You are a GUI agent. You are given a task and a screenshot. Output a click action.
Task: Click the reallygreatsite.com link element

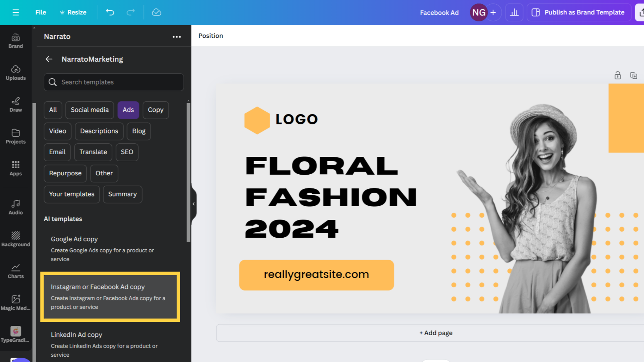pyautogui.click(x=316, y=275)
